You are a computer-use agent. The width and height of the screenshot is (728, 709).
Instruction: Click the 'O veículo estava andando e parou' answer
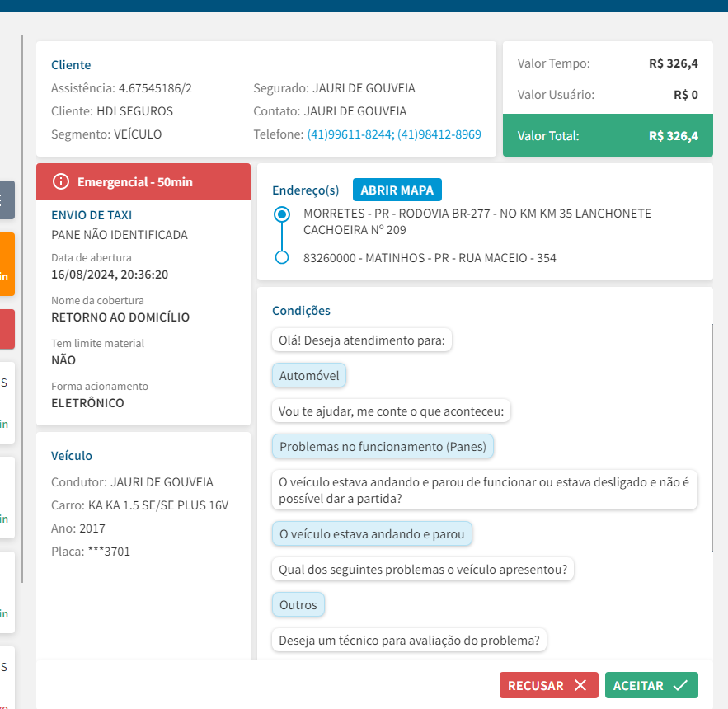point(372,533)
